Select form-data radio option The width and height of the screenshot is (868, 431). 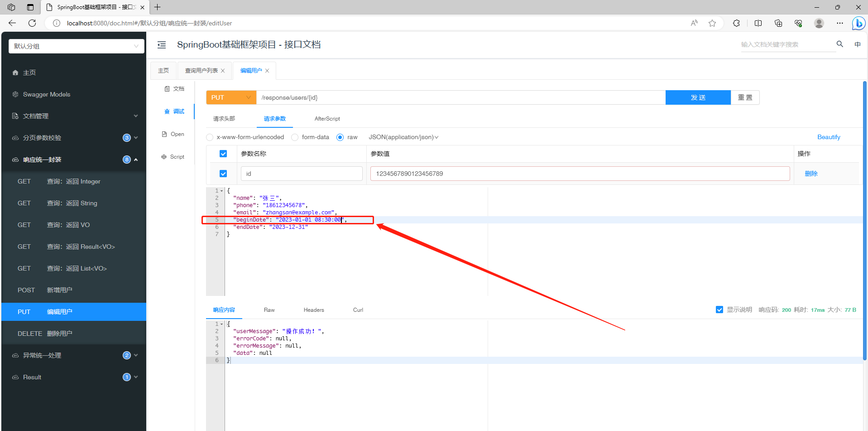pos(295,137)
